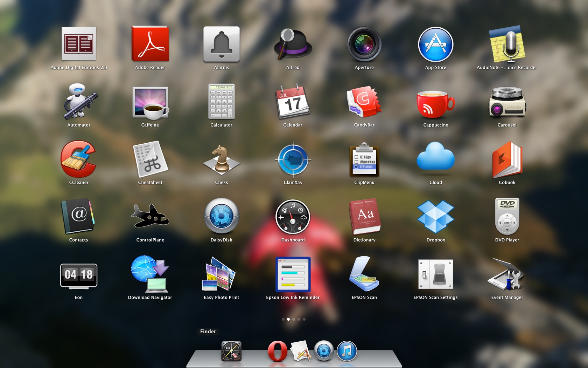Launch Cobook
Screen dimensions: 588x368
click(507, 159)
